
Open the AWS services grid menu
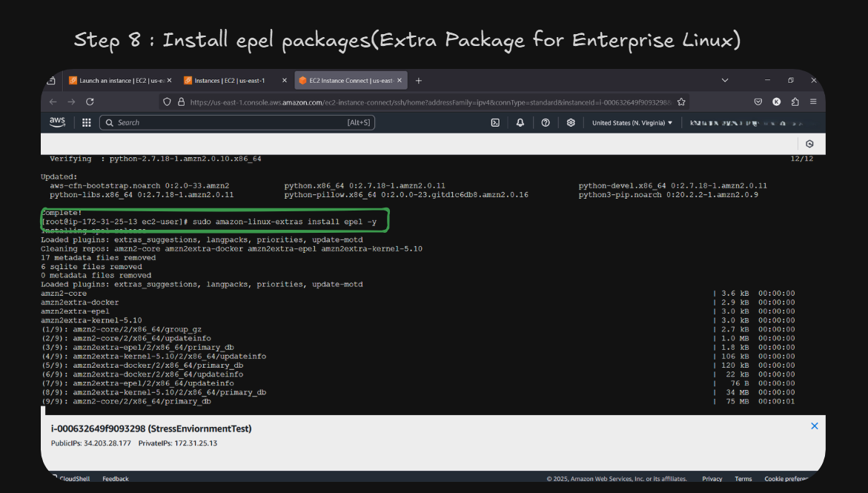tap(87, 122)
